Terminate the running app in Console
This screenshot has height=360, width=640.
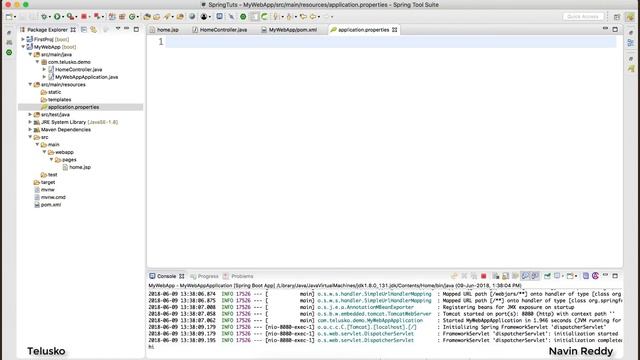tap(484, 276)
